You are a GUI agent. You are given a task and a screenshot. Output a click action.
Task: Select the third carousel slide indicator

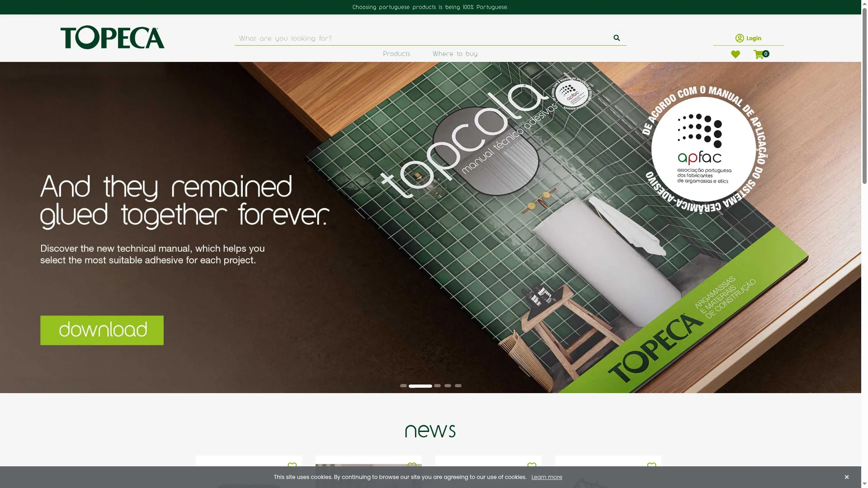pos(437,386)
